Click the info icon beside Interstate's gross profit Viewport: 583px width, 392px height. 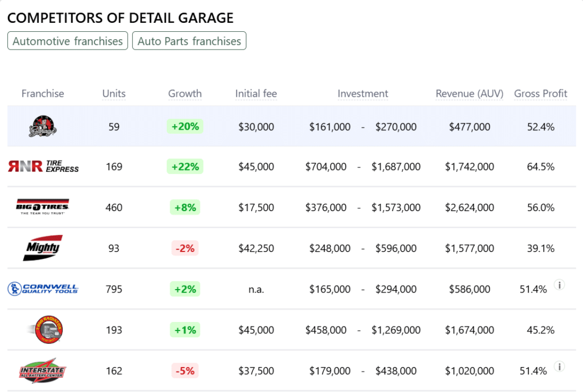(x=559, y=367)
